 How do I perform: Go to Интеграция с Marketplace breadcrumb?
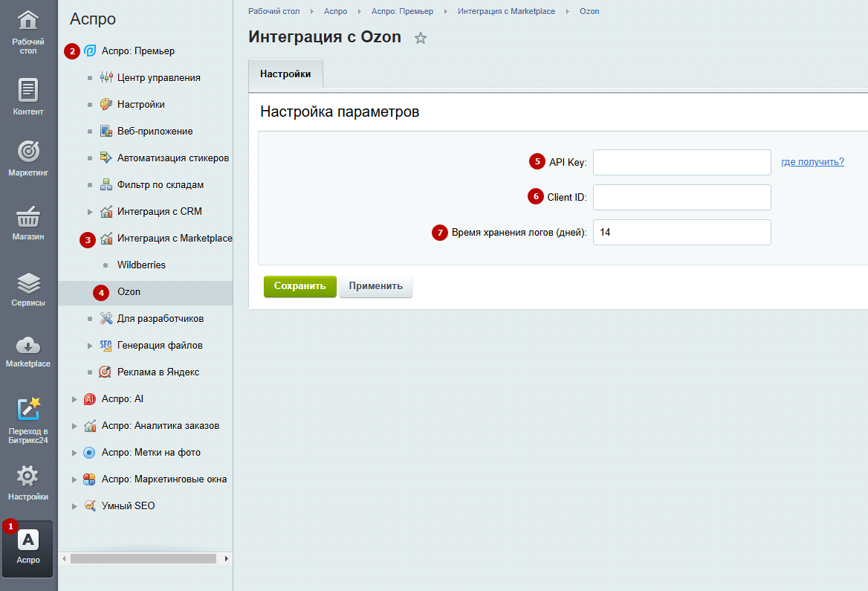point(507,11)
